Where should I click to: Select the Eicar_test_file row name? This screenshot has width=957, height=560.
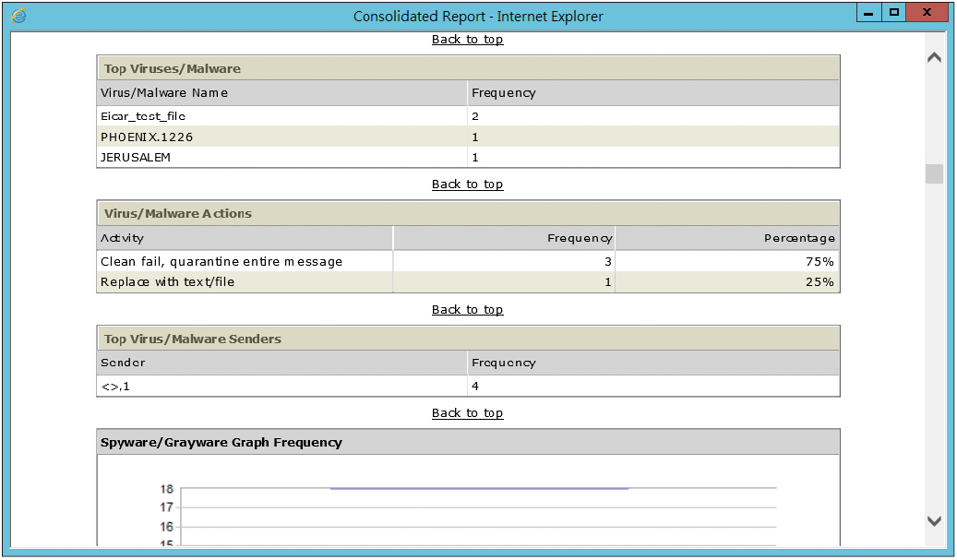143,116
